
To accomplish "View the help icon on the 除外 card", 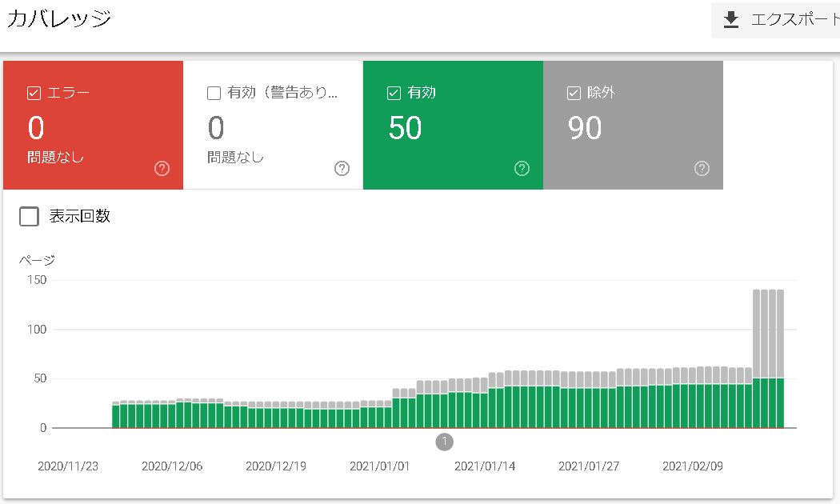I will (702, 168).
